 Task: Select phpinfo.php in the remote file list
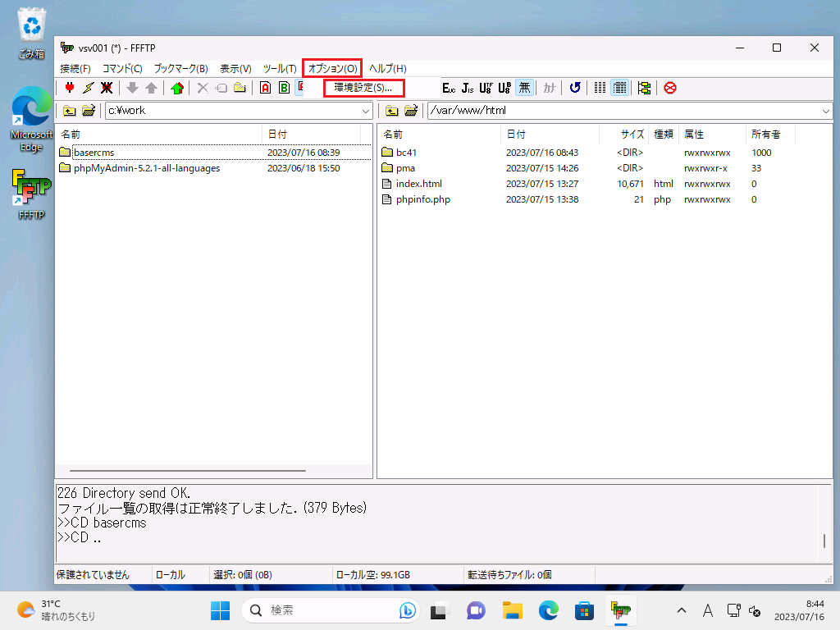pyautogui.click(x=422, y=199)
